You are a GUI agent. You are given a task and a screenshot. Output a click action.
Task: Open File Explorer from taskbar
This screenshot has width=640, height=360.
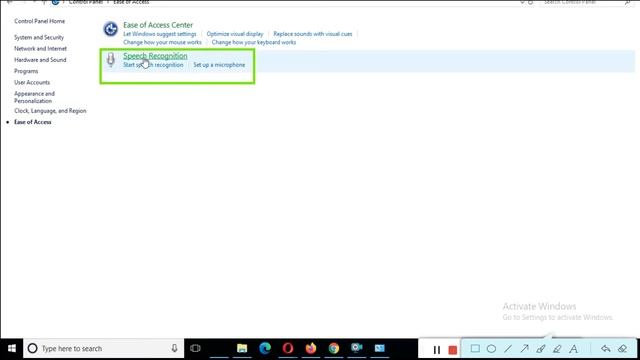242,348
